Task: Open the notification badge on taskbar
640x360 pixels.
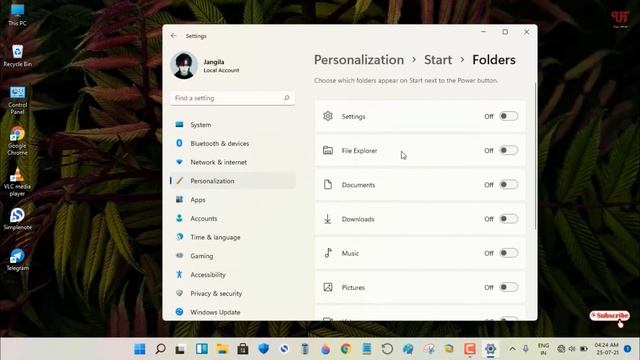Action: [x=628, y=349]
